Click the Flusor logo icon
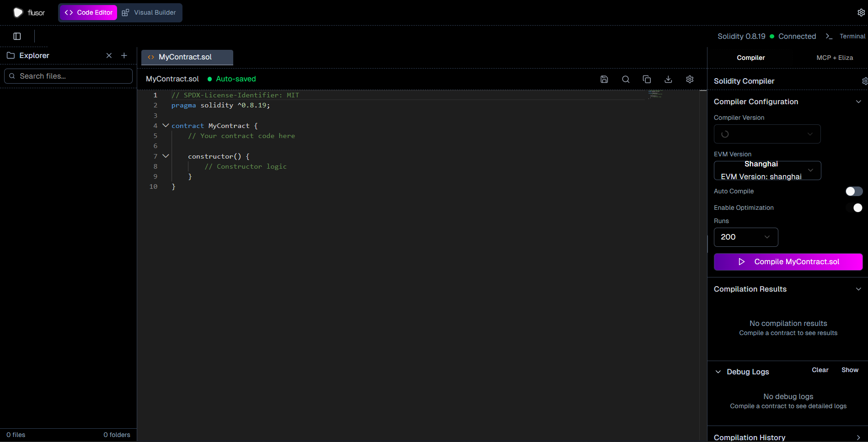This screenshot has width=868, height=442. [18, 12]
